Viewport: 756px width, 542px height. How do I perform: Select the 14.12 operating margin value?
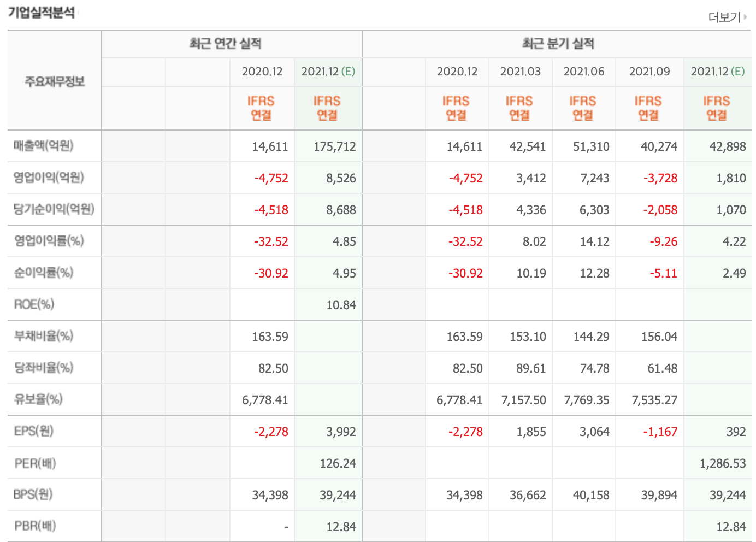pyautogui.click(x=594, y=241)
